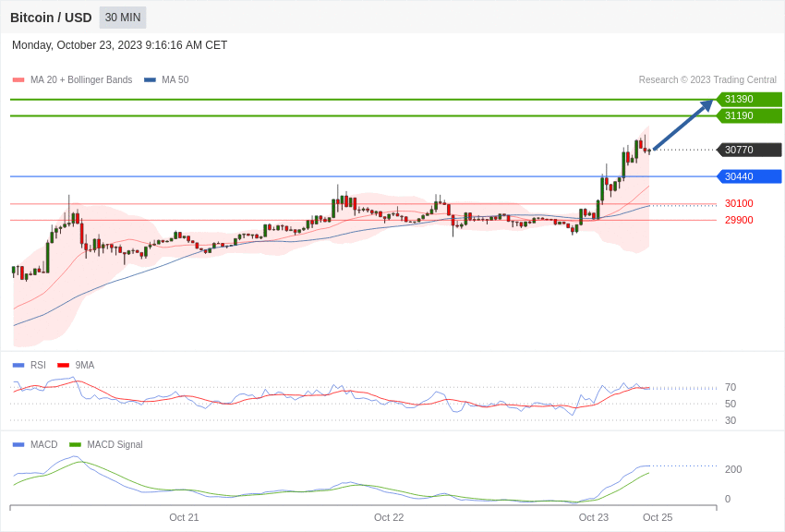Select the Oct 21 date axis label

184,517
